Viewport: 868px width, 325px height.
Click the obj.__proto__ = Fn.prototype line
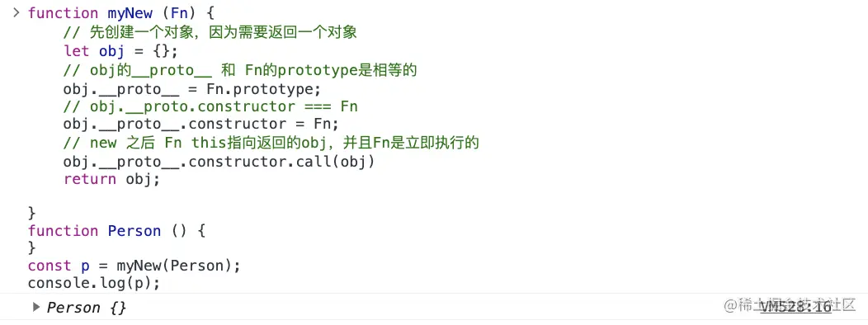(x=192, y=88)
